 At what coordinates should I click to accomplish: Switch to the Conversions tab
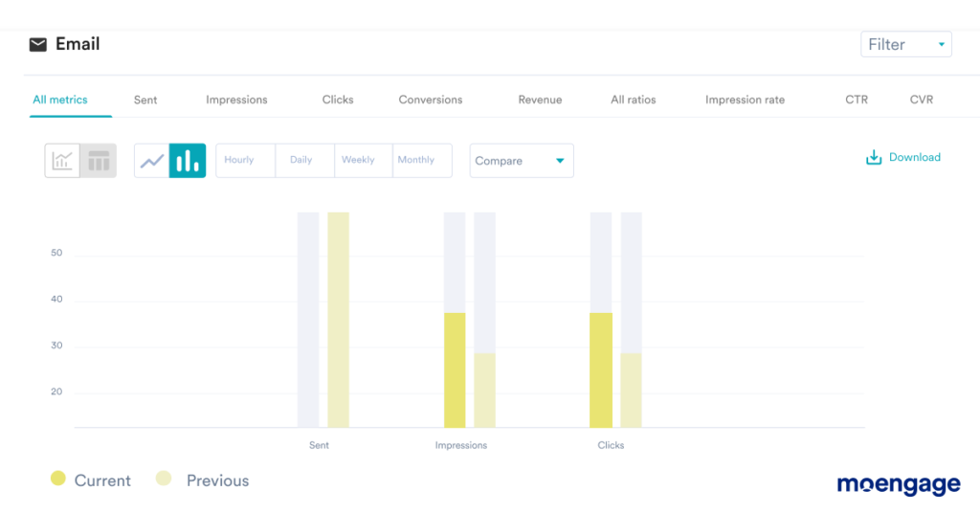coord(431,100)
